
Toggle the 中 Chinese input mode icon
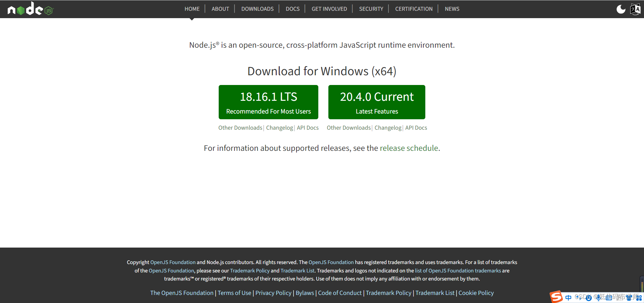click(568, 298)
